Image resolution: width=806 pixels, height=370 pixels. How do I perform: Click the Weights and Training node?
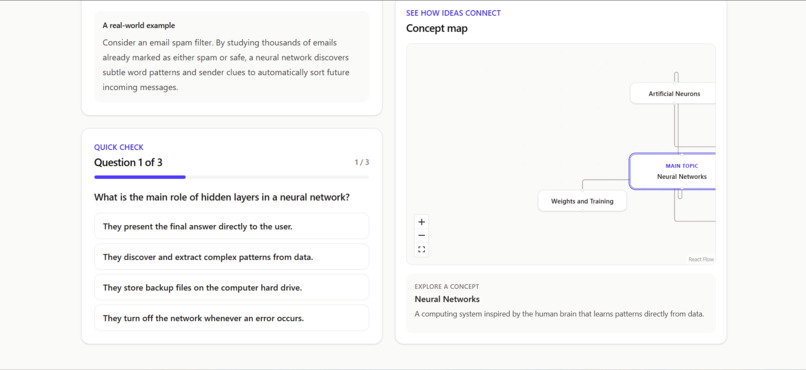582,201
